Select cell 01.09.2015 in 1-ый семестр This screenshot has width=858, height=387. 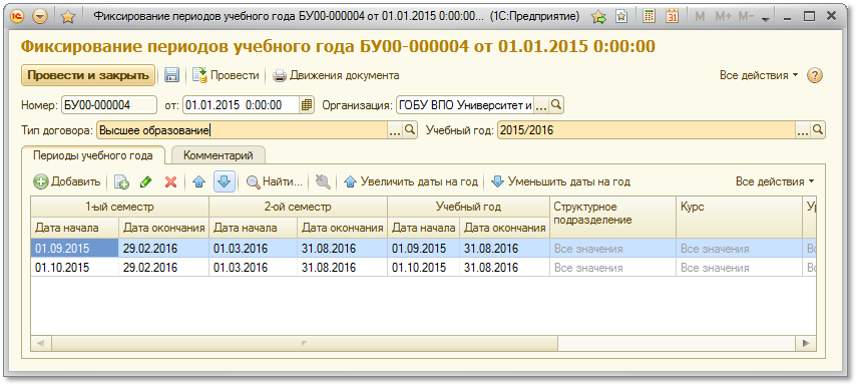pos(74,249)
